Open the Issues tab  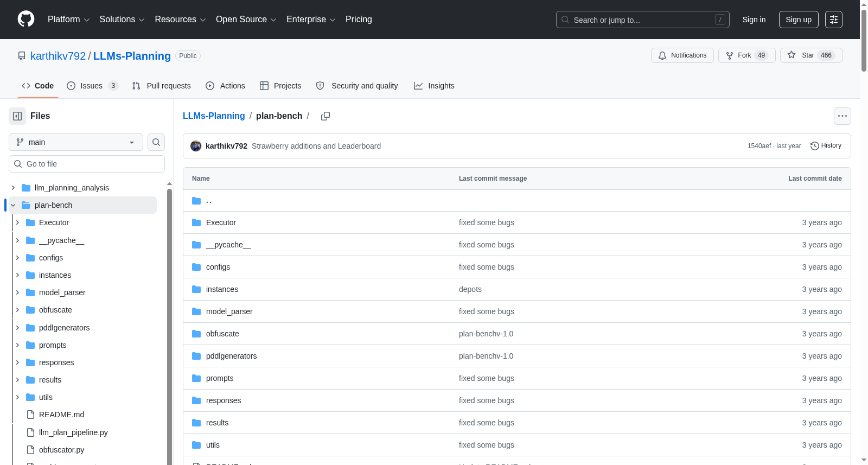(92, 86)
